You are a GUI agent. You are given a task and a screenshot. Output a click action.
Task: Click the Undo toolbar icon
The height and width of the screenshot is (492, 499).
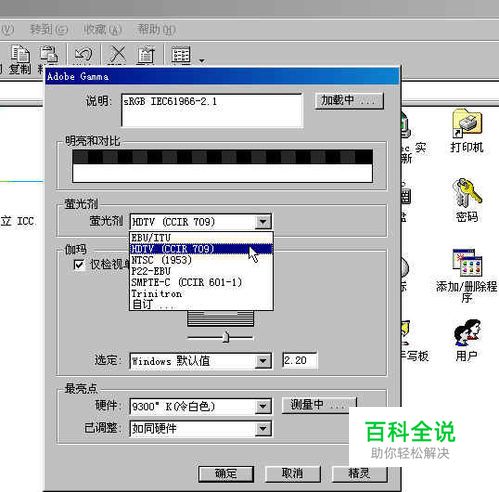click(83, 55)
